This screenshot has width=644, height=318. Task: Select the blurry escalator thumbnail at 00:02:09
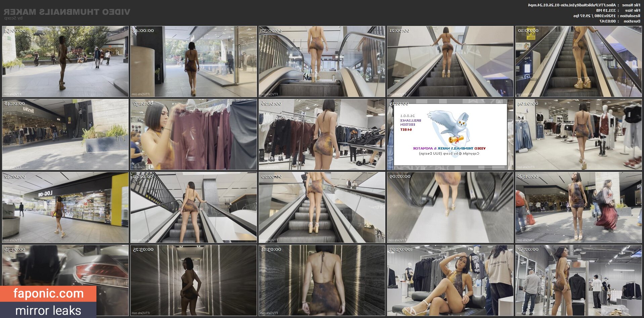(x=450, y=207)
